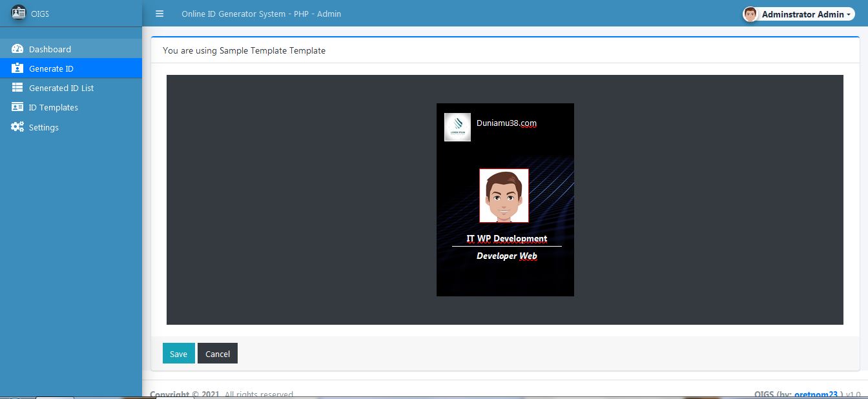The image size is (868, 399).
Task: Click the company logo on the ID card
Action: tap(457, 127)
